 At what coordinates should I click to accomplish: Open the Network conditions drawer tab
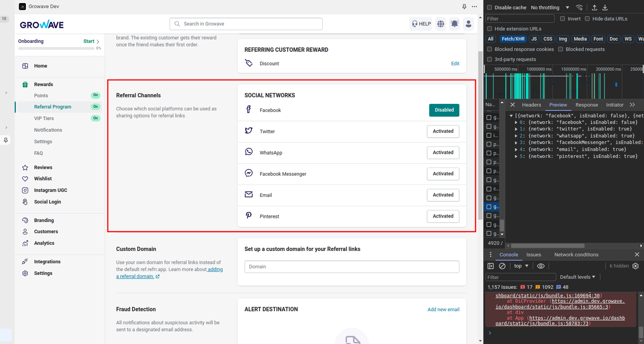tap(576, 255)
